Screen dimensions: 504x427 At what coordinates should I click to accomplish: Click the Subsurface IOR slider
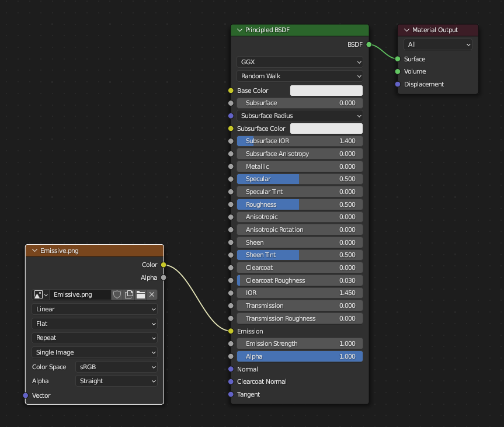[300, 141]
